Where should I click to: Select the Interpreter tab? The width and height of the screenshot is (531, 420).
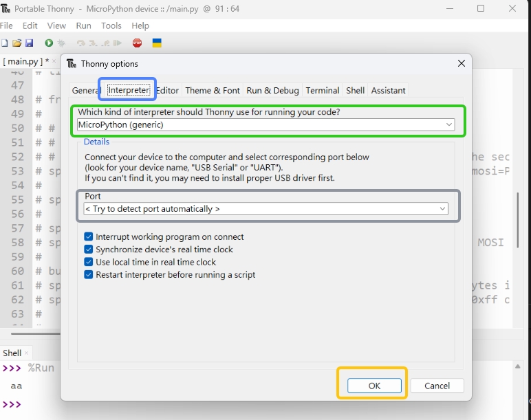[x=129, y=90]
